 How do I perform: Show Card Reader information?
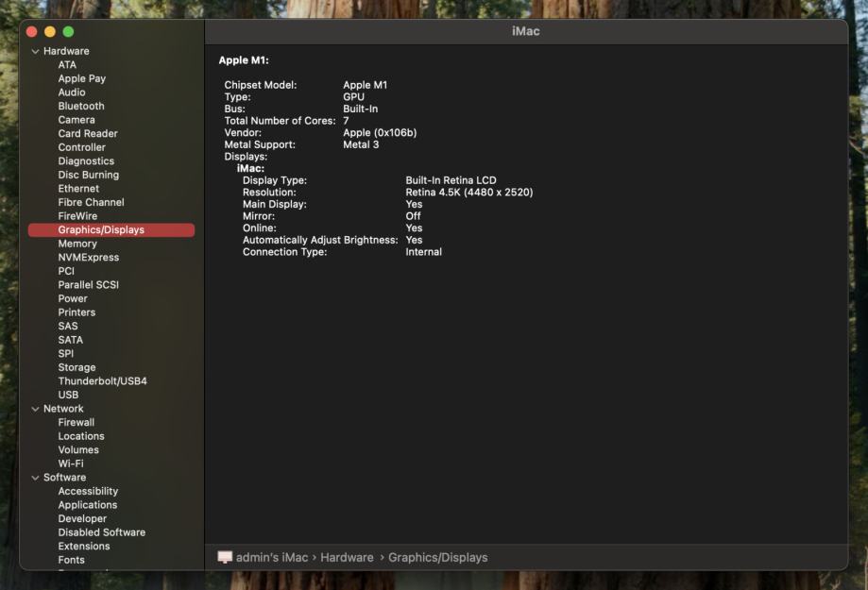click(x=88, y=133)
